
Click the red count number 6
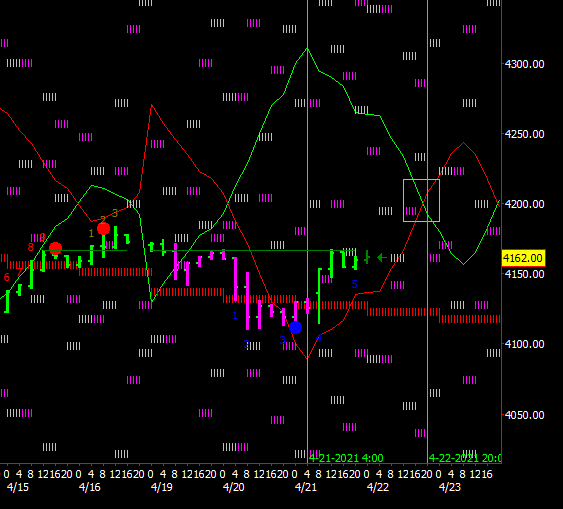pyautogui.click(x=6, y=277)
